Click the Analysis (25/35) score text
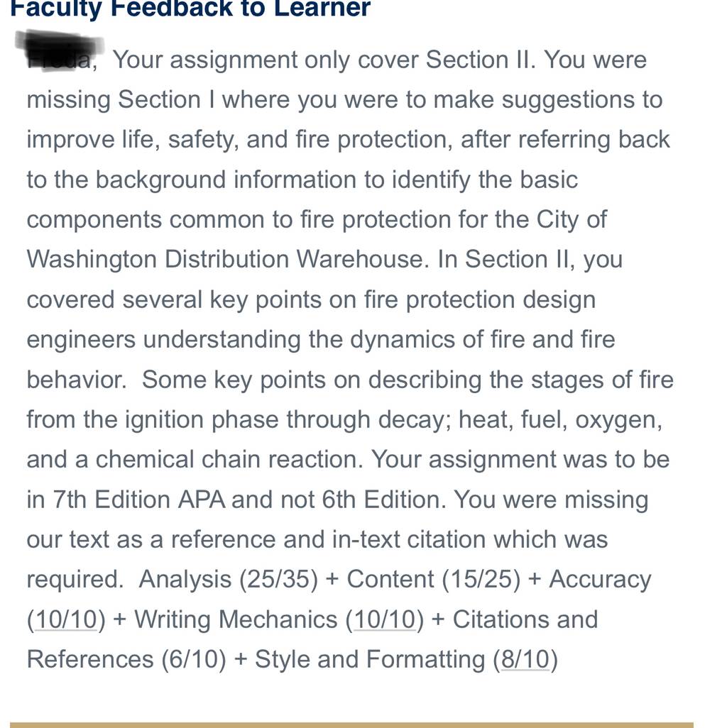727x728 pixels. pos(228,580)
